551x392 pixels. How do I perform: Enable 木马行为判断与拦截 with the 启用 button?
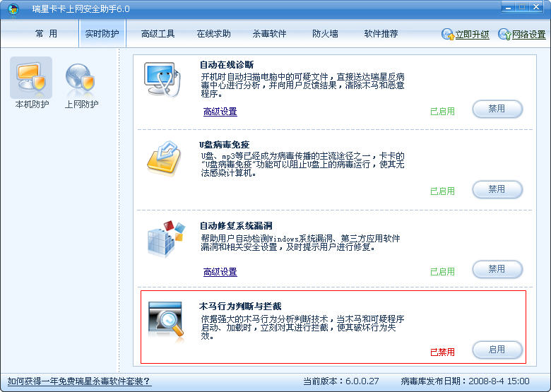[x=497, y=350]
